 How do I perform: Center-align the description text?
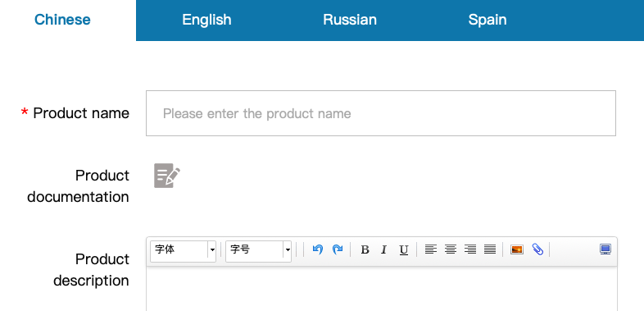click(x=451, y=249)
